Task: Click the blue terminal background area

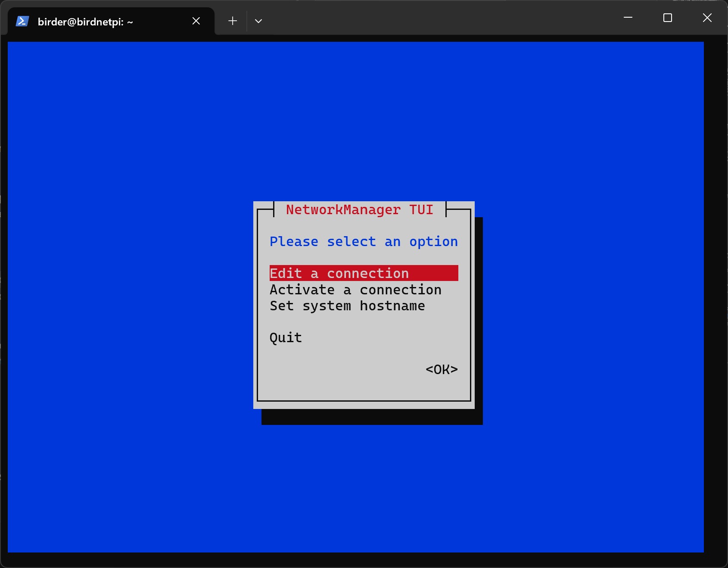Action: pos(129,302)
